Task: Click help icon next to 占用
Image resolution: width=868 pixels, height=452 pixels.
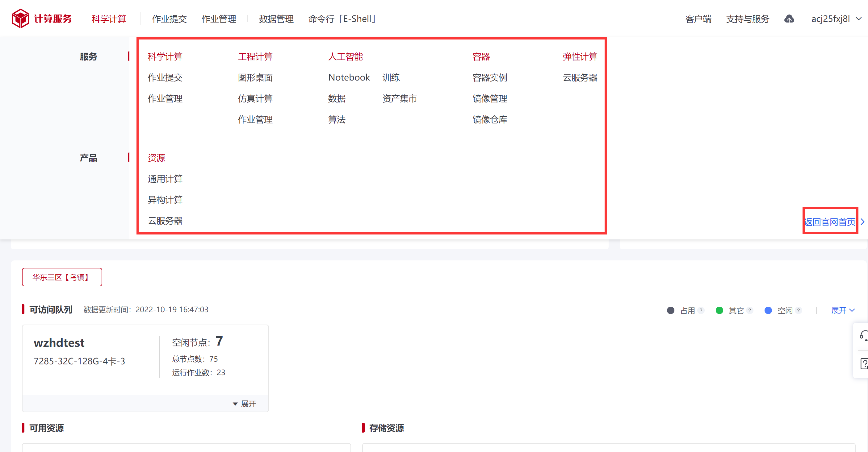Action: point(701,310)
